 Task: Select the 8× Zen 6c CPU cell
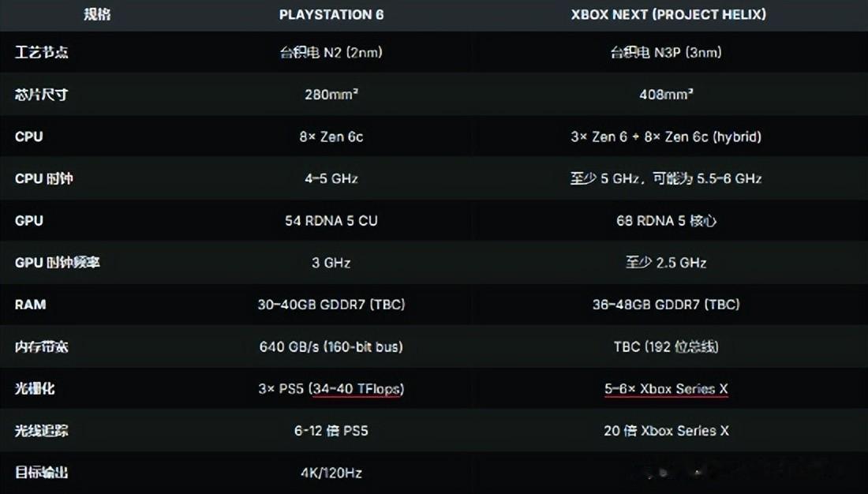tap(331, 137)
